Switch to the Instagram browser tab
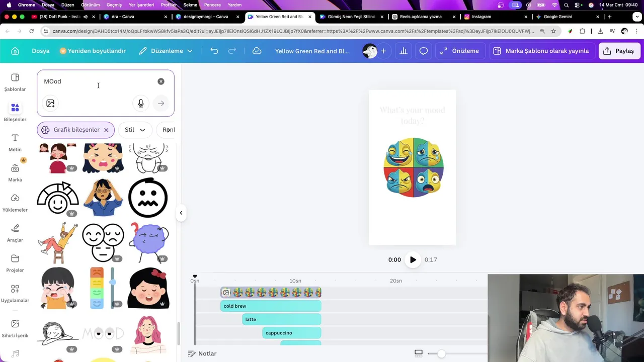The image size is (644, 362). tap(496, 17)
